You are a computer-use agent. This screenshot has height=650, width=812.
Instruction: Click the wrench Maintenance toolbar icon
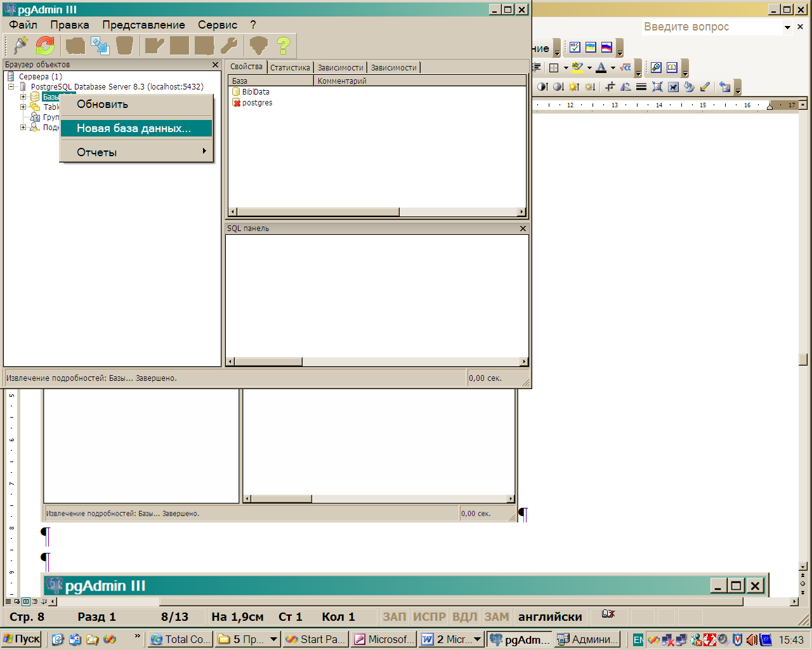[x=229, y=46]
